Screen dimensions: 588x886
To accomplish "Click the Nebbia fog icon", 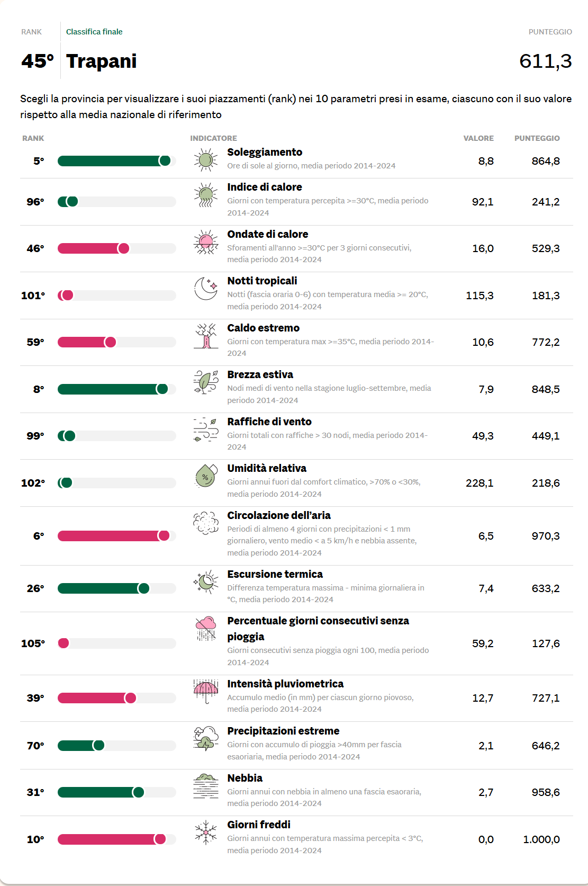I will tap(206, 785).
